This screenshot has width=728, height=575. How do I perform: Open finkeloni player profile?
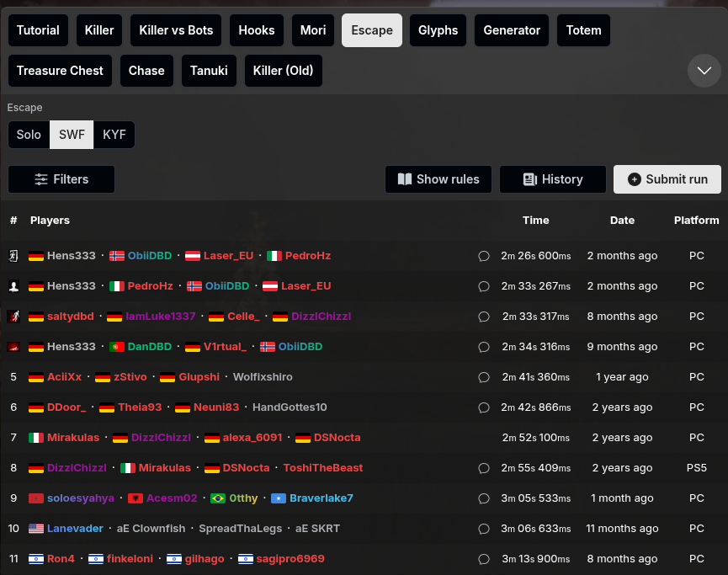tap(130, 559)
